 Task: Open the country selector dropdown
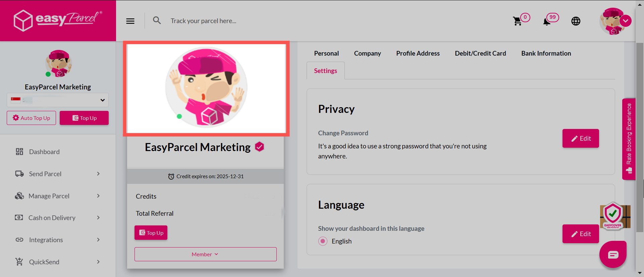tap(58, 100)
